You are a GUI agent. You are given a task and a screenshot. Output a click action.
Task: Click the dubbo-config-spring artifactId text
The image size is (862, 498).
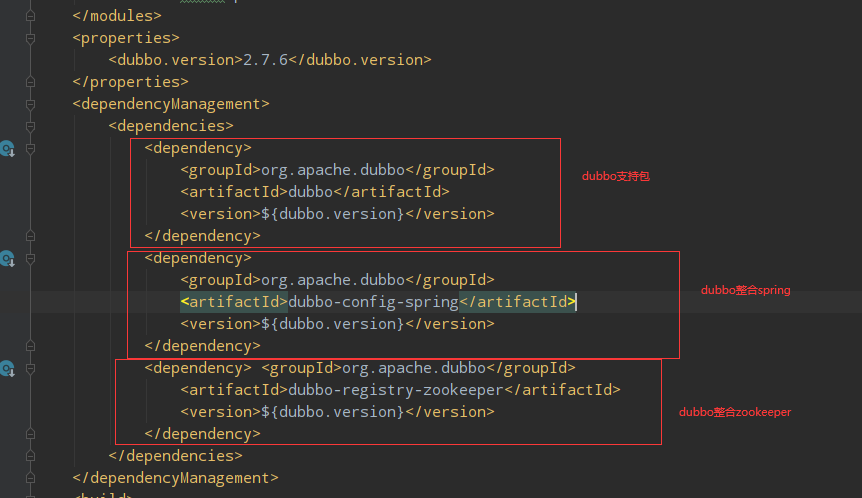point(373,302)
